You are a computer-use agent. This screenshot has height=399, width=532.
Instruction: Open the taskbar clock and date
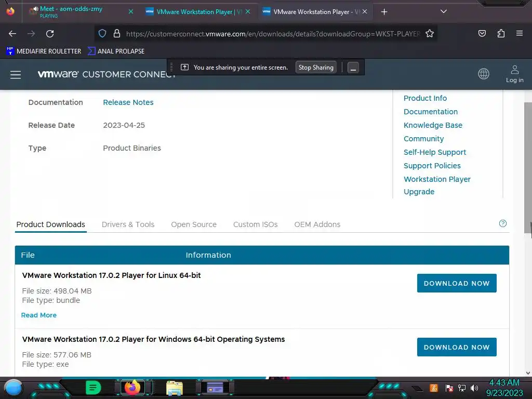tap(504, 388)
